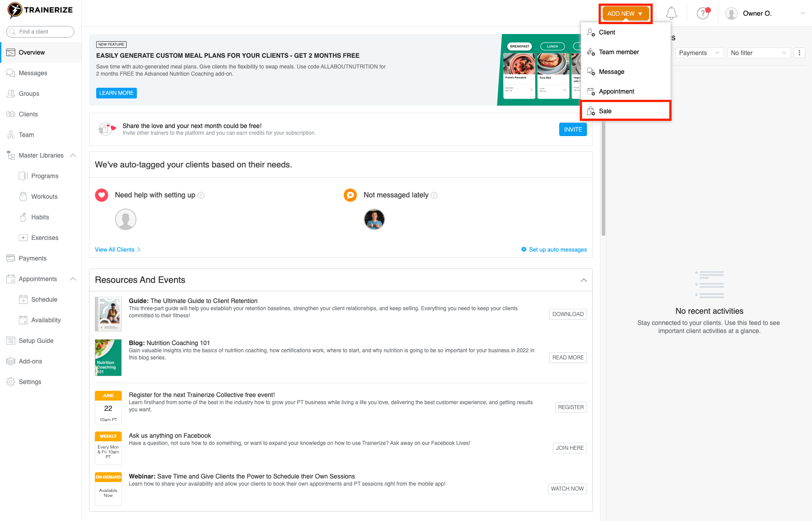812x521 pixels.
Task: Click the Groups icon in sidebar
Action: pos(11,94)
